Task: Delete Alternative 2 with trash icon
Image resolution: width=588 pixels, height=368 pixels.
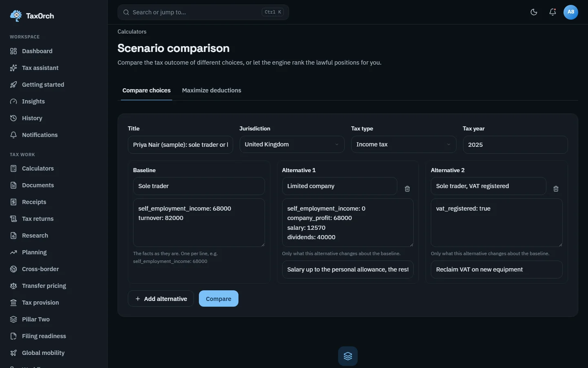Action: (556, 189)
